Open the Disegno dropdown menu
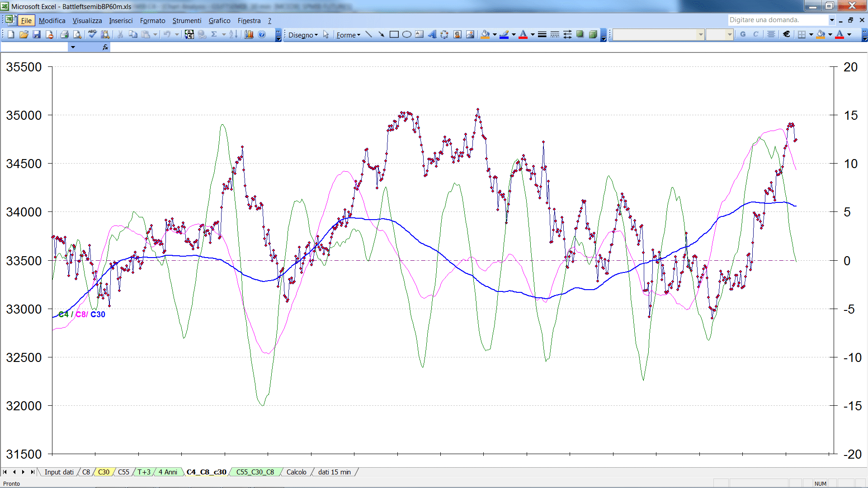 303,35
